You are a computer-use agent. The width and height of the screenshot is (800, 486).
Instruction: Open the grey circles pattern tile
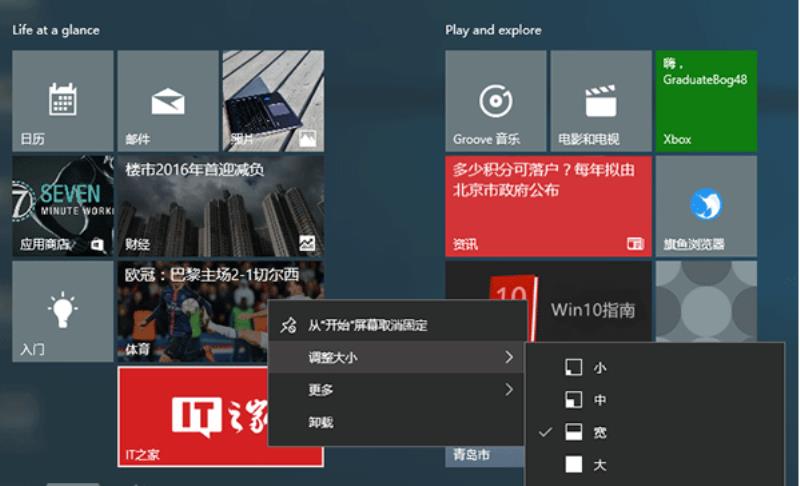pyautogui.click(x=706, y=301)
